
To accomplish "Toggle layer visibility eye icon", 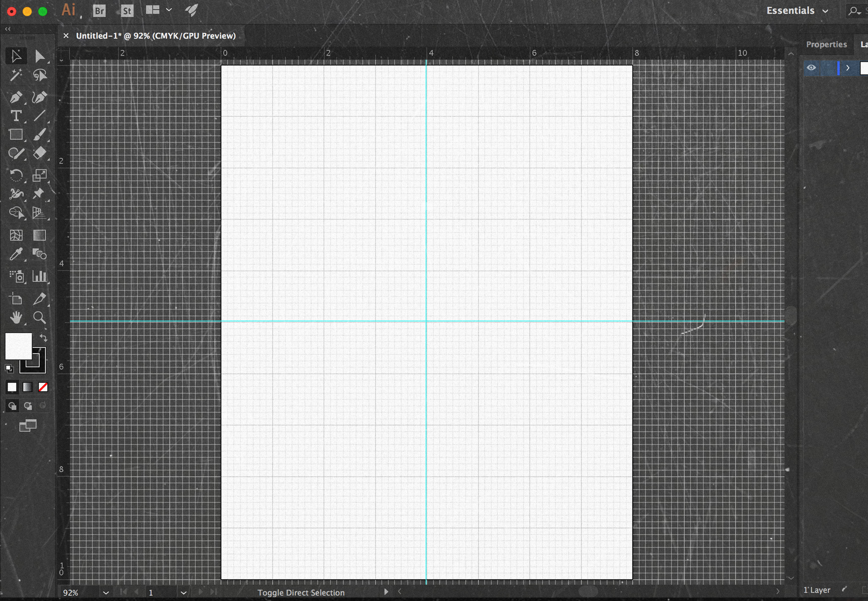I will click(811, 68).
